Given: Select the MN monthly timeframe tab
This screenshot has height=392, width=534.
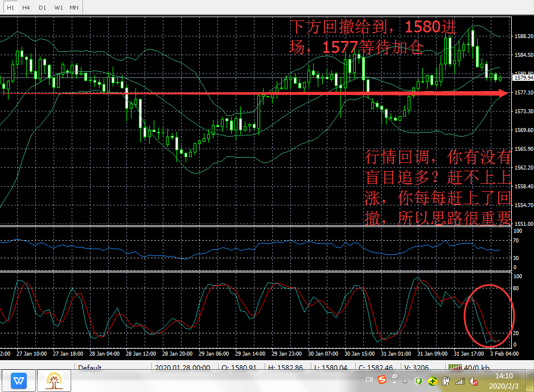Looking at the screenshot, I should point(74,7).
